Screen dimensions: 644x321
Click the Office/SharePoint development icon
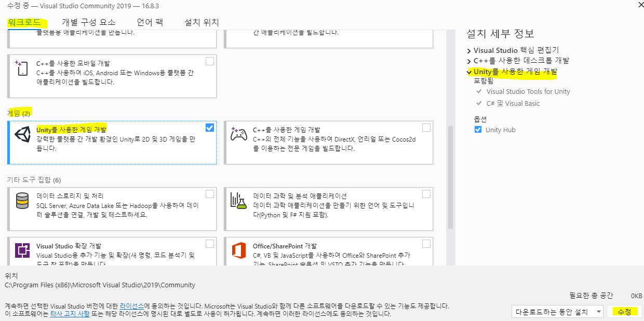click(x=238, y=251)
